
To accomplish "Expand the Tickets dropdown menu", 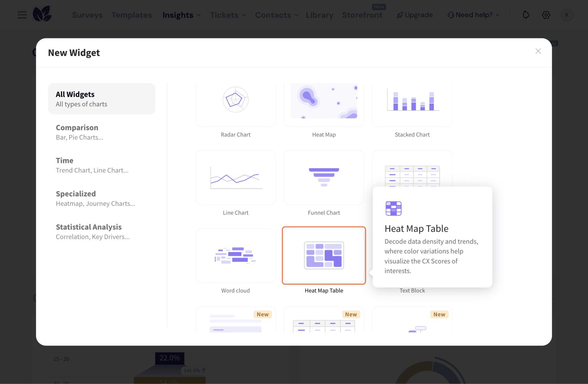I will pyautogui.click(x=228, y=15).
